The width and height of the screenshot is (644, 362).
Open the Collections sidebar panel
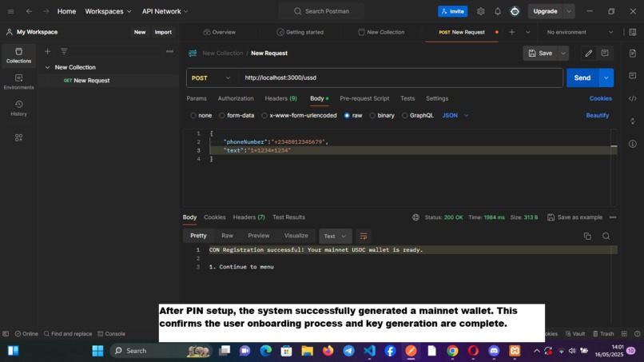click(18, 55)
